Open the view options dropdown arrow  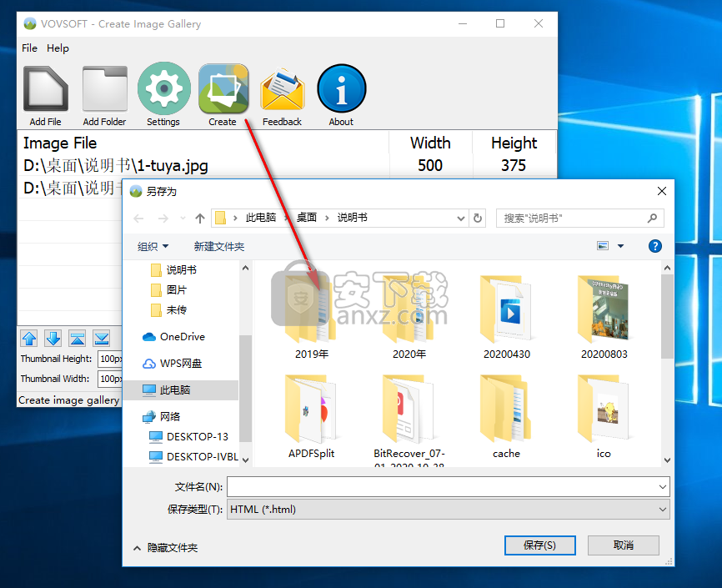coord(620,246)
